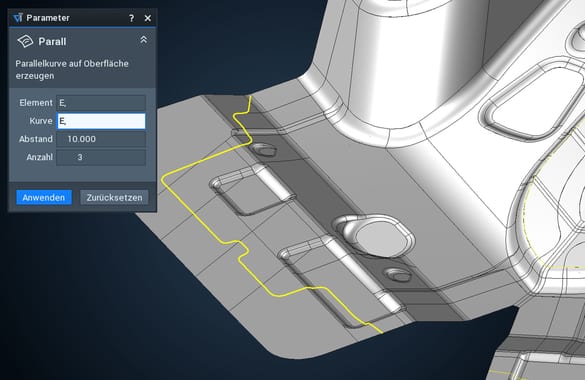The width and height of the screenshot is (585, 380).
Task: Click the help question mark icon
Action: (x=131, y=18)
